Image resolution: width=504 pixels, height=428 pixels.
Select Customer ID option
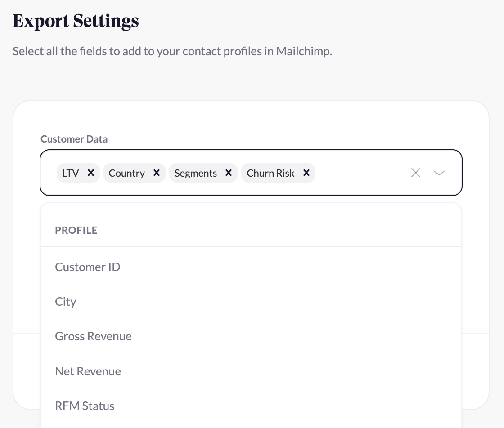[251, 267]
